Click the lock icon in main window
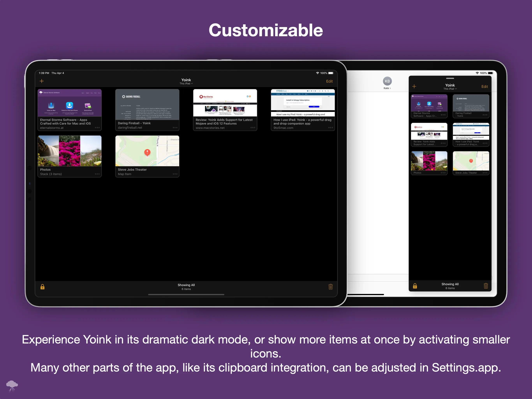Screen dimensions: 532x399 pos(42,287)
